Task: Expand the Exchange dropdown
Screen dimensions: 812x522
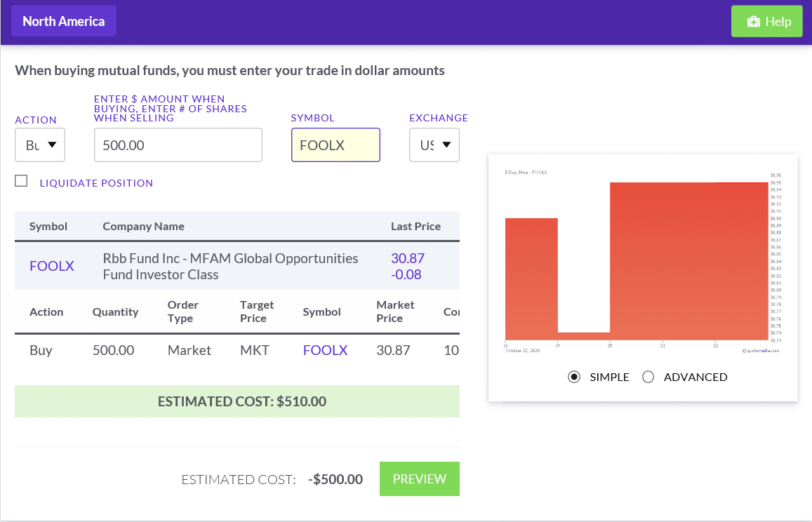Action: [434, 145]
